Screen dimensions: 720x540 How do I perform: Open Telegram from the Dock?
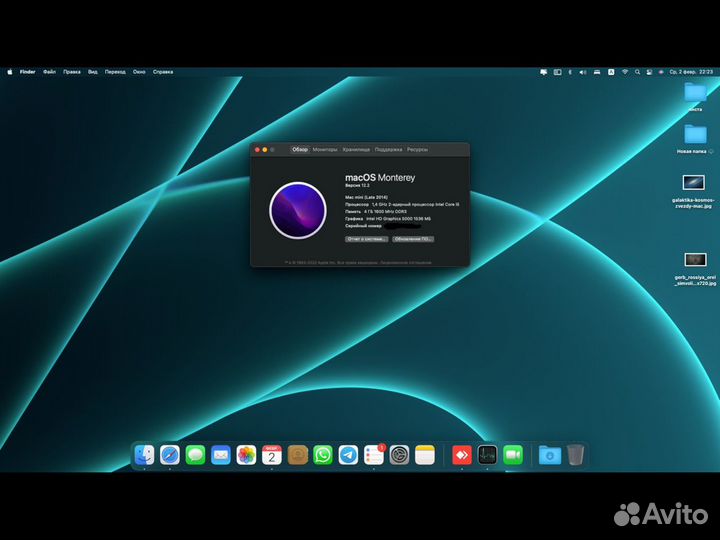(349, 455)
